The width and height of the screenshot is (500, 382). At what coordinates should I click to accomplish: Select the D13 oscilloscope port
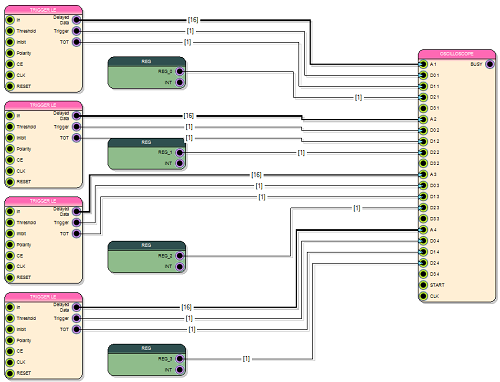[x=423, y=197]
